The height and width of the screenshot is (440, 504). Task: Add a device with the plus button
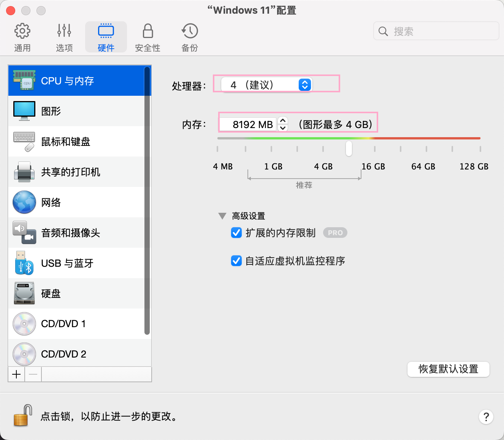pos(16,374)
